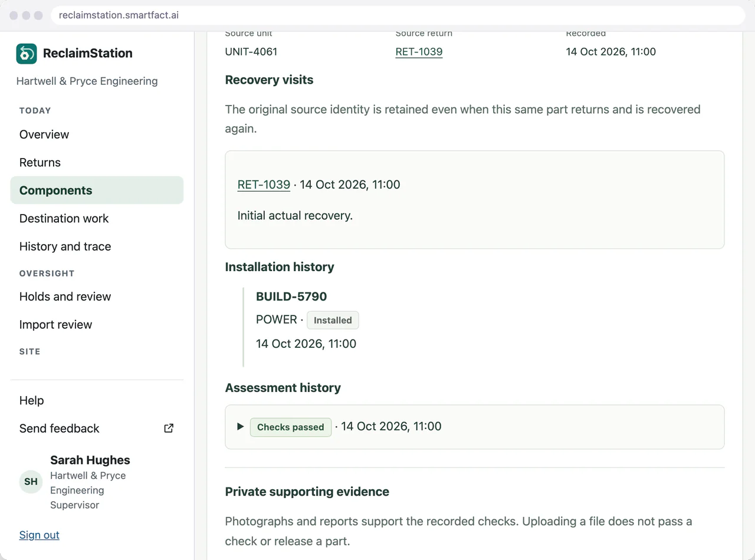Open RET-1039 in Recovery visits card

(264, 185)
